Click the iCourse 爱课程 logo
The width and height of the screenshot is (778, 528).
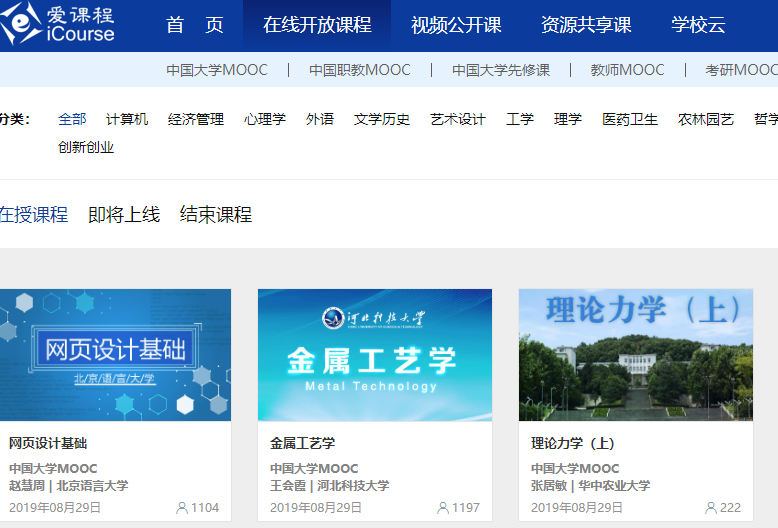tap(57, 23)
